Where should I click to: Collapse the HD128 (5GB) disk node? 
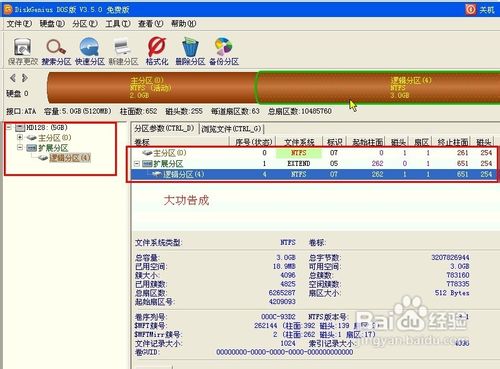(x=9, y=127)
